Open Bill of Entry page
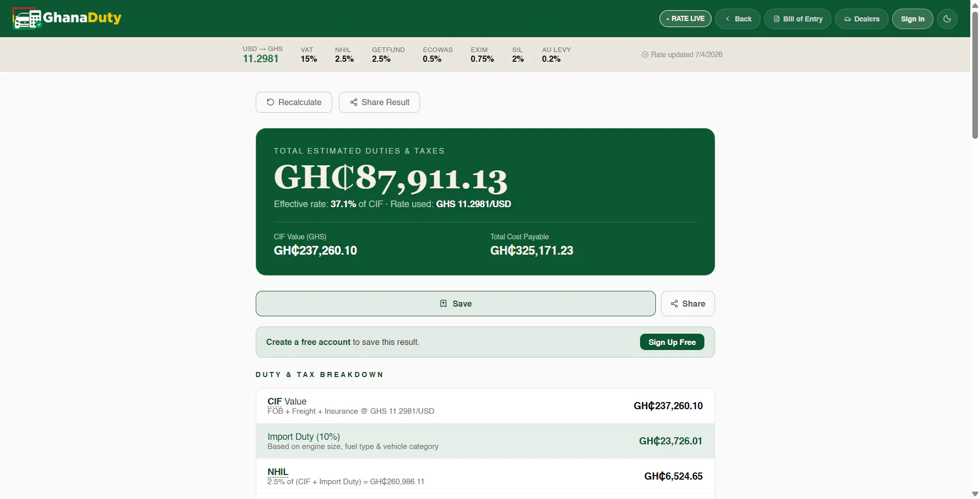The width and height of the screenshot is (980, 499). point(798,19)
